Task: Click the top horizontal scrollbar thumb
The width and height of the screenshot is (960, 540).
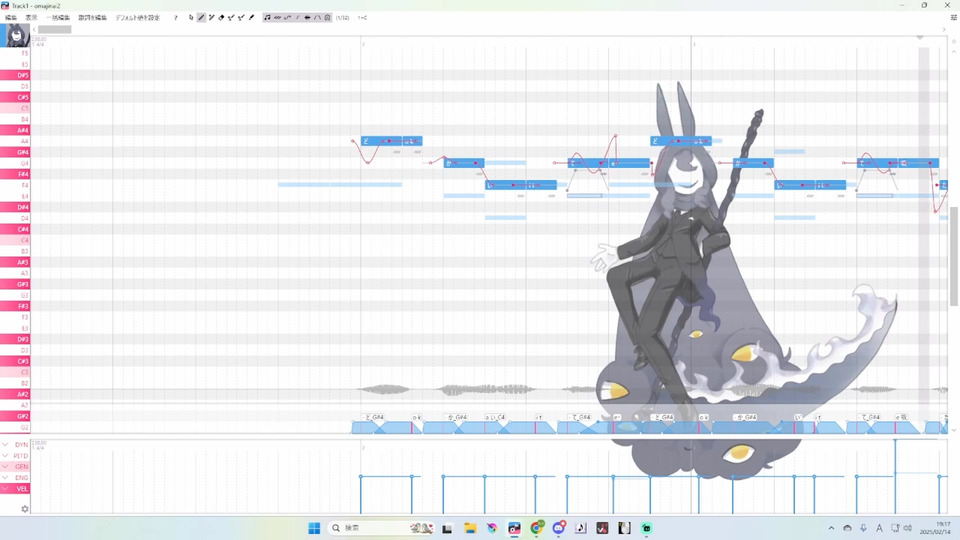Action: pyautogui.click(x=54, y=29)
